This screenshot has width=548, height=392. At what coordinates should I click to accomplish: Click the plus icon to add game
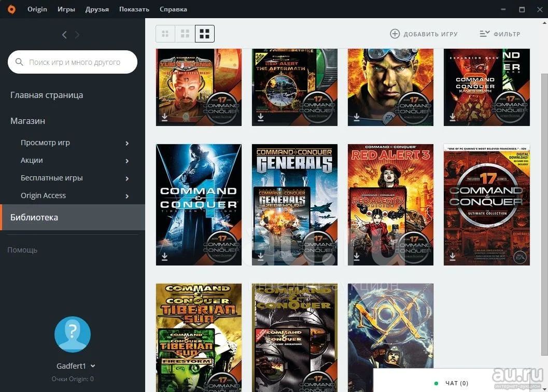click(395, 34)
